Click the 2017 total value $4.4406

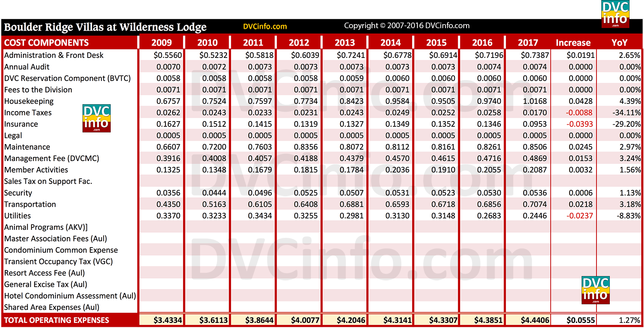[535, 320]
